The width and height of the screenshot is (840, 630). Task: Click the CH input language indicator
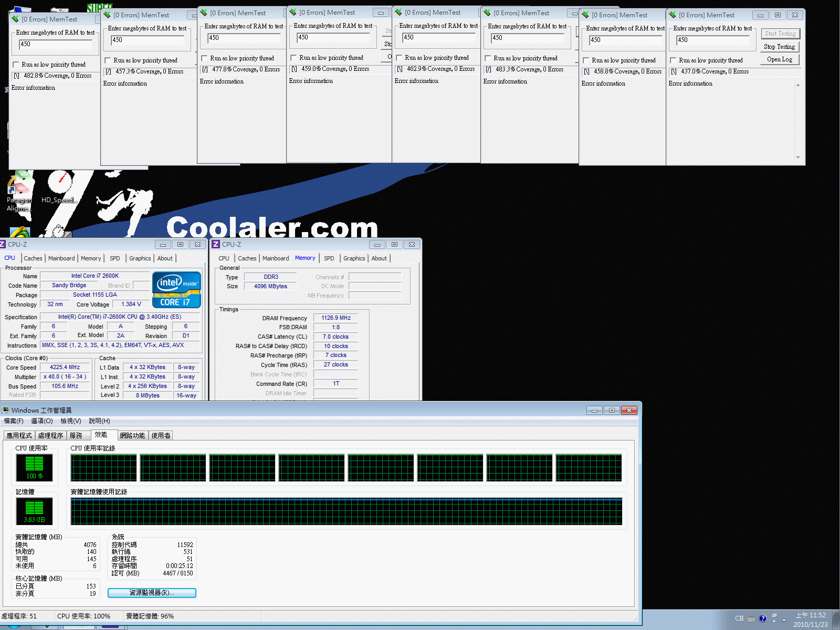(x=739, y=618)
